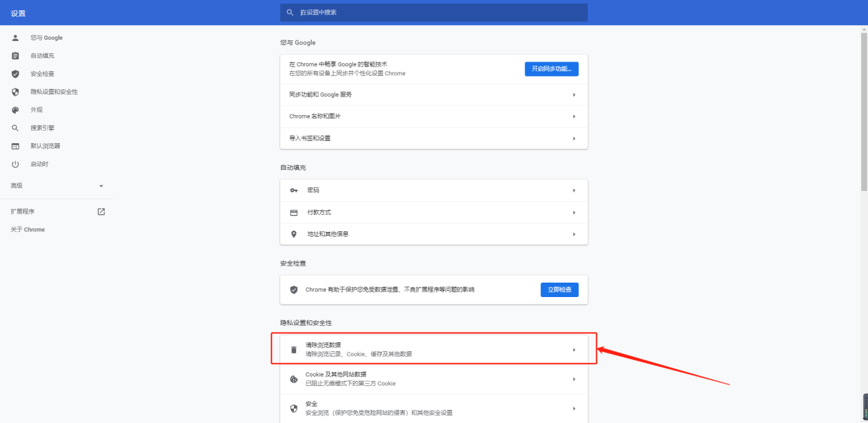Viewport: 868px width, 423px height.
Task: Select 默认浏览器 in the sidebar
Action: [45, 146]
